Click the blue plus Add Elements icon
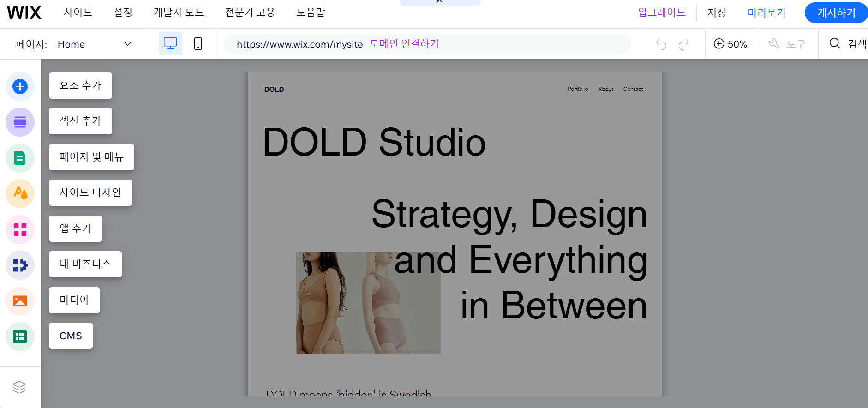Screen dimensions: 868x408 click(x=20, y=86)
